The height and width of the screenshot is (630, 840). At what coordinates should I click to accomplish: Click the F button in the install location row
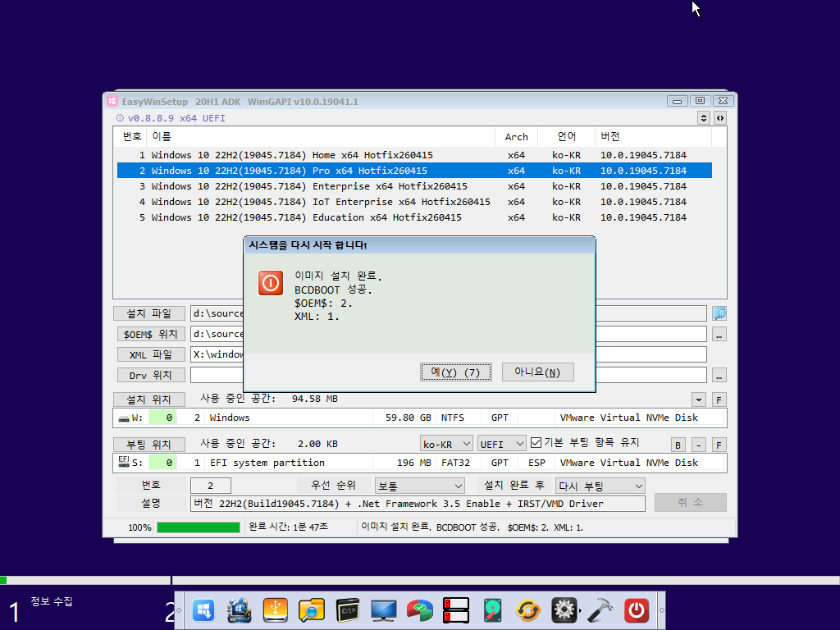click(x=719, y=399)
